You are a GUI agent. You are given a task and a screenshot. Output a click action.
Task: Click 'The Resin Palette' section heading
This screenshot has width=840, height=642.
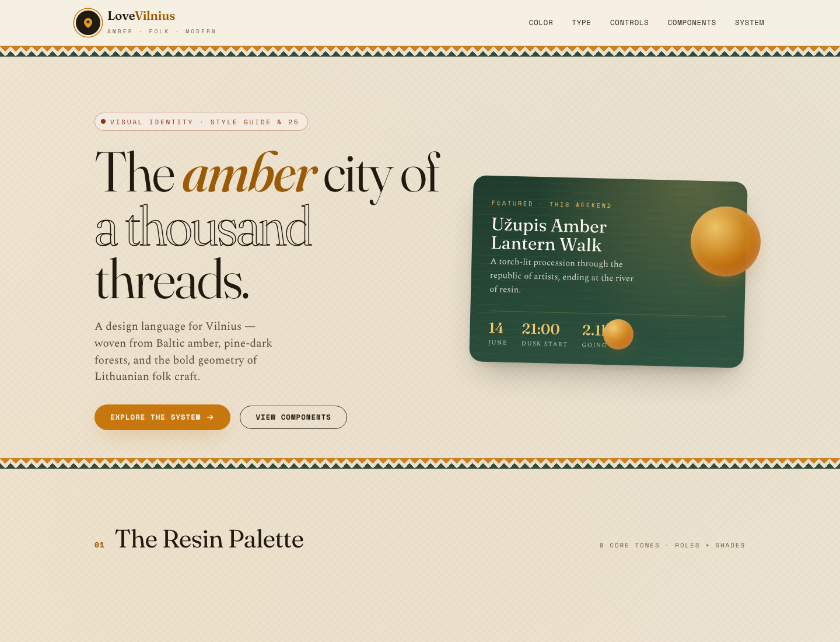(x=209, y=539)
